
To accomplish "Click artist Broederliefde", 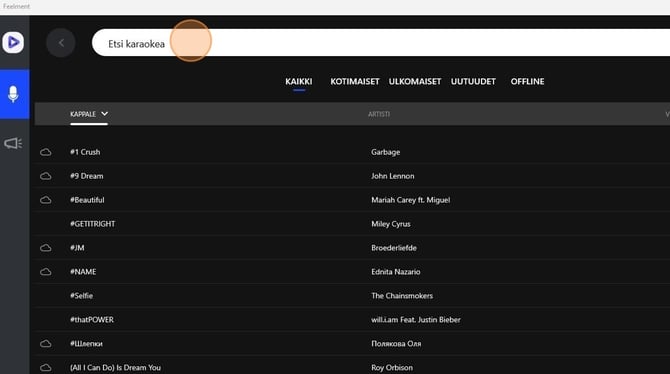I will [394, 248].
